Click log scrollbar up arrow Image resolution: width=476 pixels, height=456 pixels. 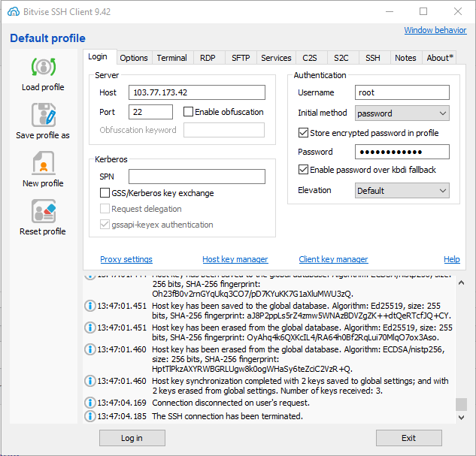[x=461, y=282]
